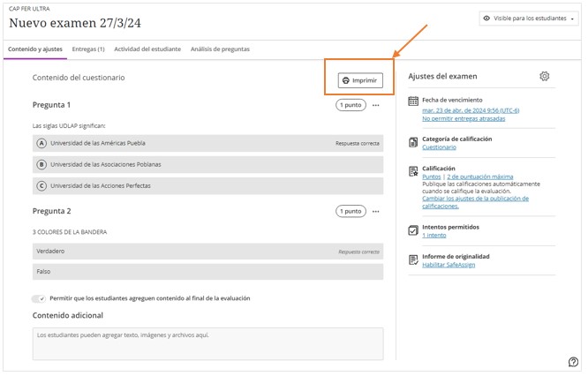Select answer circle C in Pregunta 1
This screenshot has width=588, height=376.
tap(41, 186)
